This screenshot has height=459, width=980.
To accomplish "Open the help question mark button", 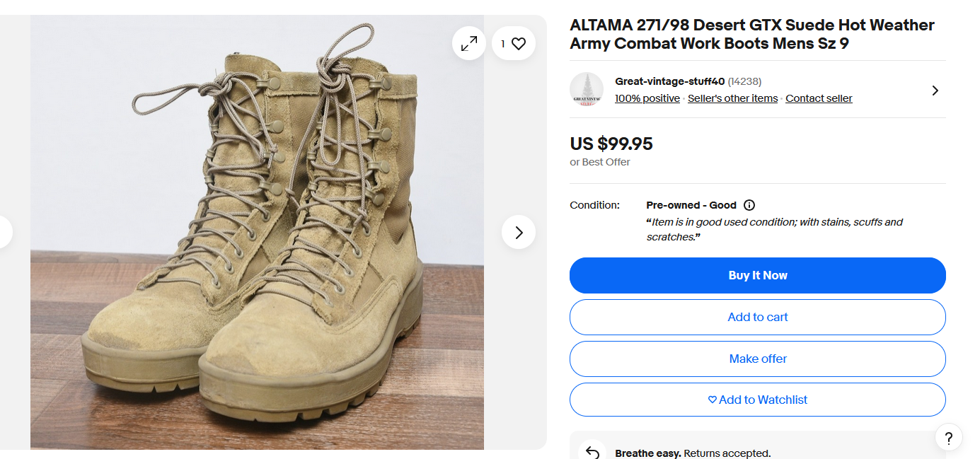I will point(948,436).
